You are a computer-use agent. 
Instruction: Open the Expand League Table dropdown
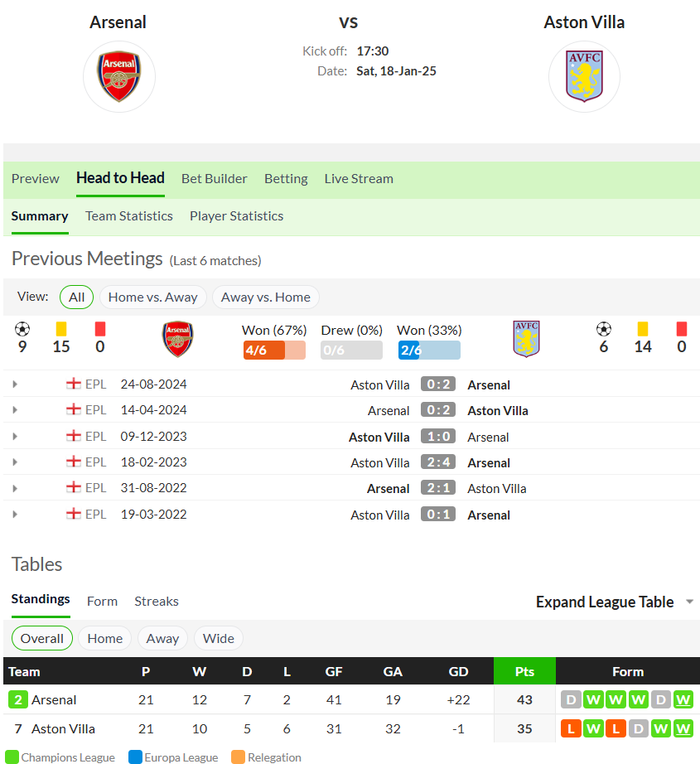[x=615, y=602]
